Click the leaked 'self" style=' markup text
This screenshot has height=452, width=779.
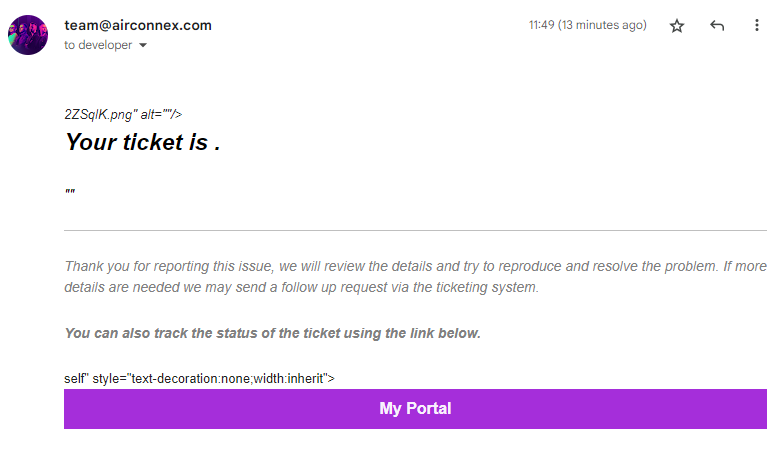click(x=199, y=378)
